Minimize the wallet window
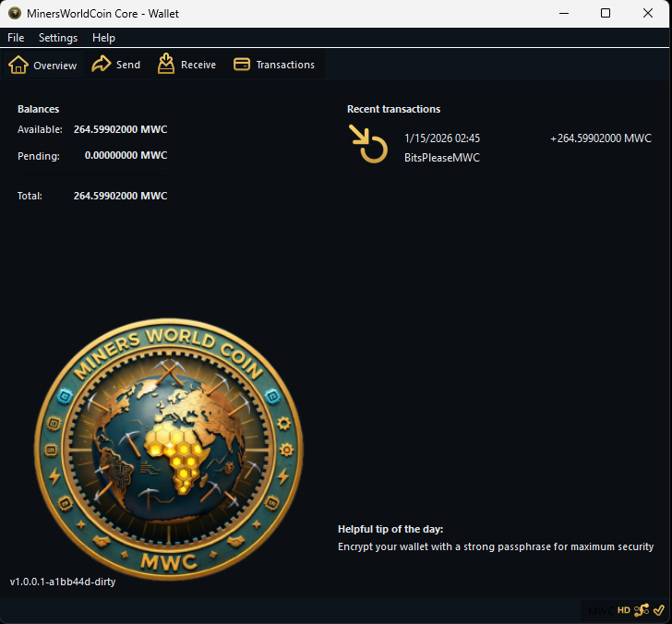Image resolution: width=672 pixels, height=624 pixels. 564,13
